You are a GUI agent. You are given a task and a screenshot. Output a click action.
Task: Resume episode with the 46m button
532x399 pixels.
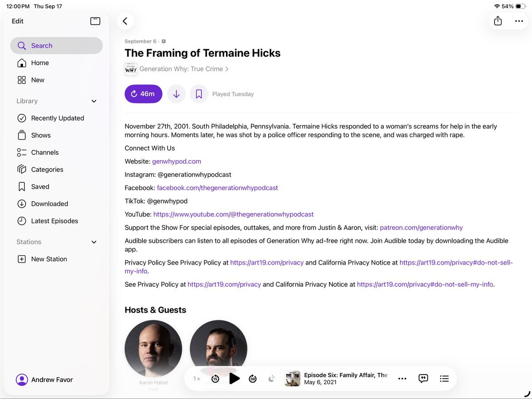point(143,94)
